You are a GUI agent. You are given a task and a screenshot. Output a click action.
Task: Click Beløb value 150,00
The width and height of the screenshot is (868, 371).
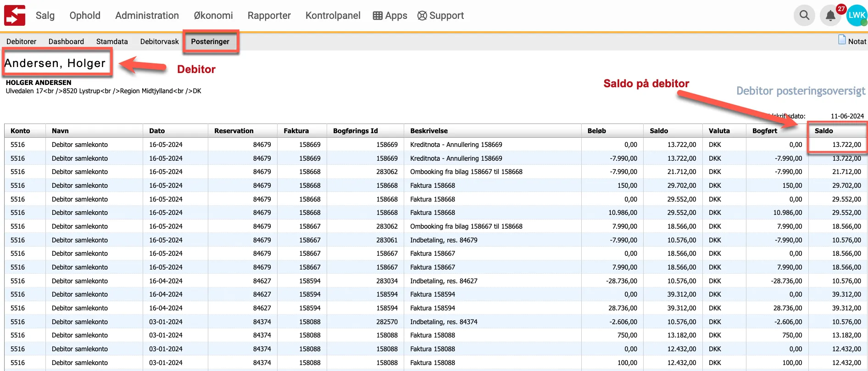click(627, 185)
